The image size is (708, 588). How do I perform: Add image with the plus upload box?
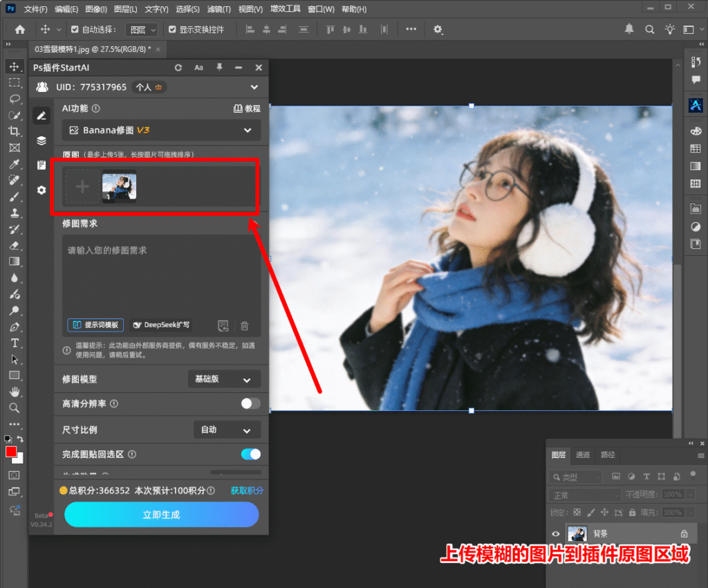pyautogui.click(x=82, y=187)
